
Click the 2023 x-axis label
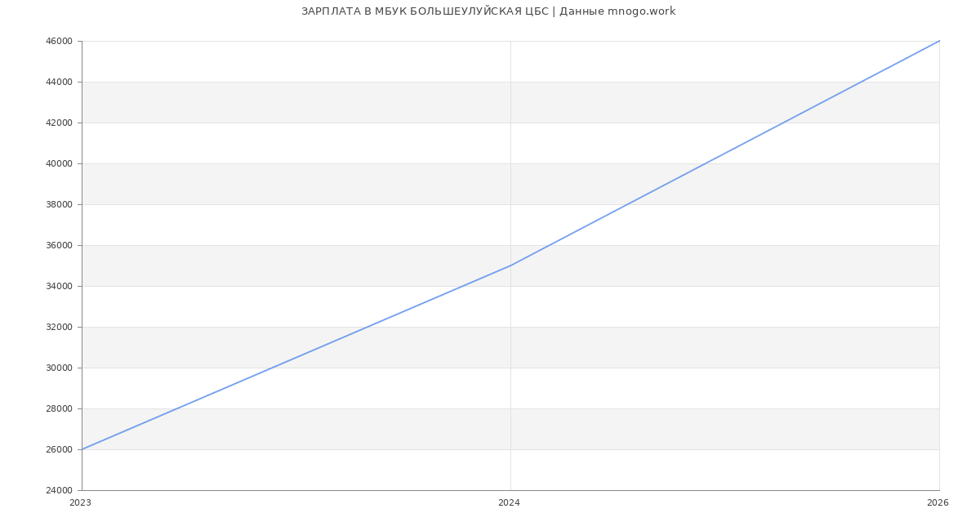coord(80,503)
